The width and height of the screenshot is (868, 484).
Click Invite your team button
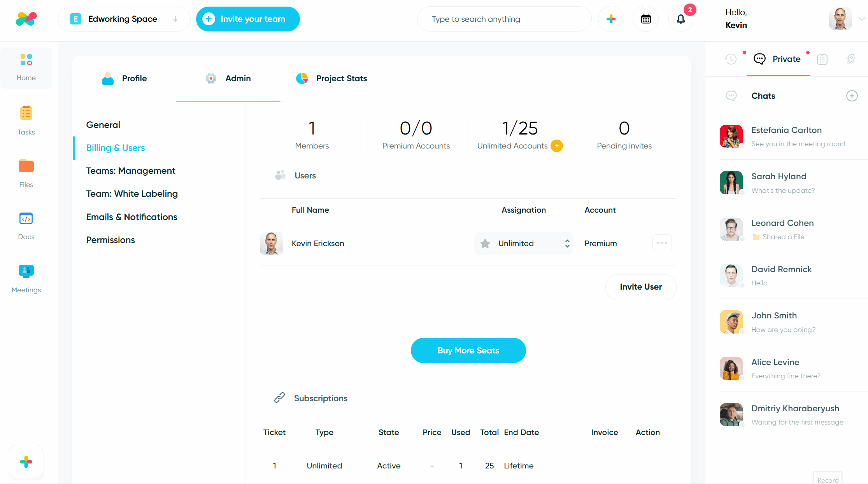point(248,19)
